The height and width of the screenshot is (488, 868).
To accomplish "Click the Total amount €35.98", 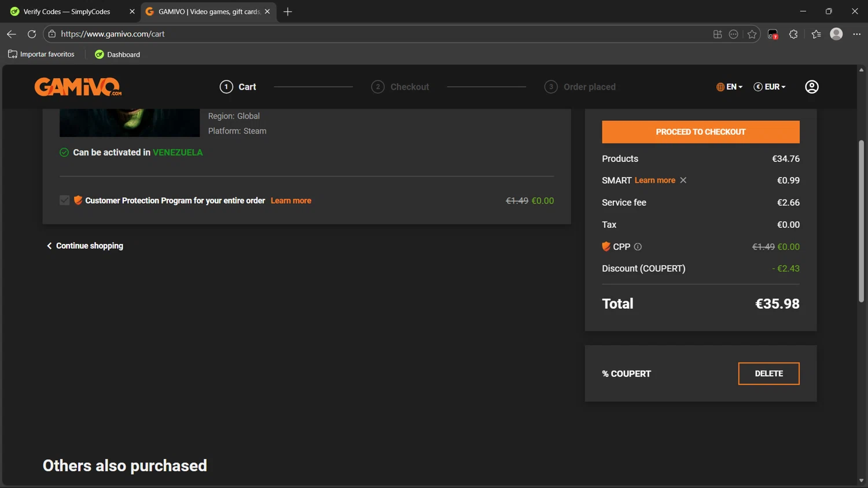I will (x=777, y=304).
